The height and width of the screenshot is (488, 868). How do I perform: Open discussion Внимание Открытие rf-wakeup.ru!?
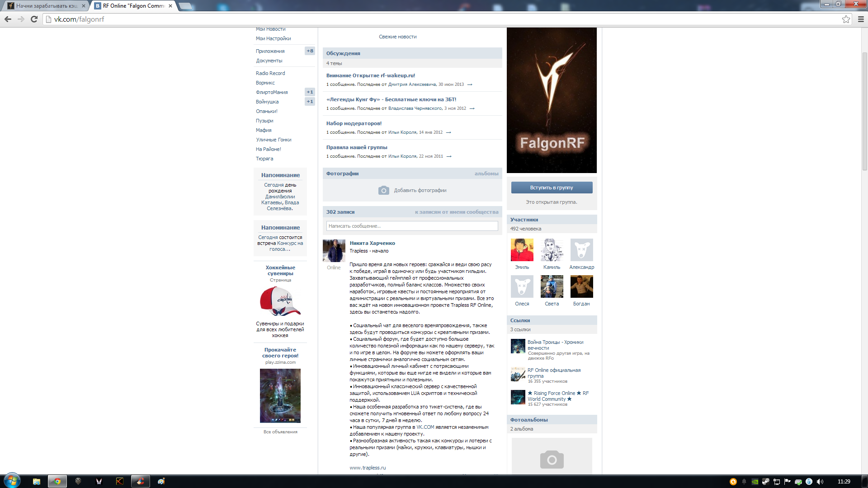click(x=371, y=75)
